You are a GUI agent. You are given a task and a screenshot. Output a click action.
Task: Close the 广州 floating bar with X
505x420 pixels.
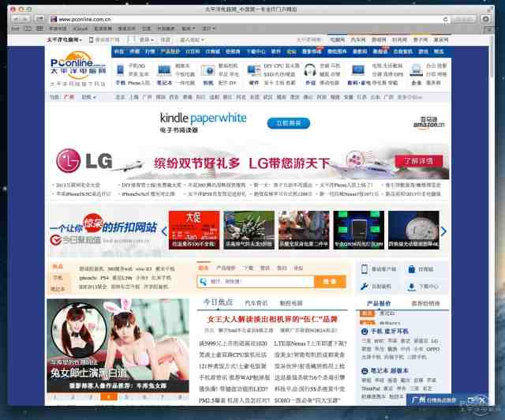482,400
